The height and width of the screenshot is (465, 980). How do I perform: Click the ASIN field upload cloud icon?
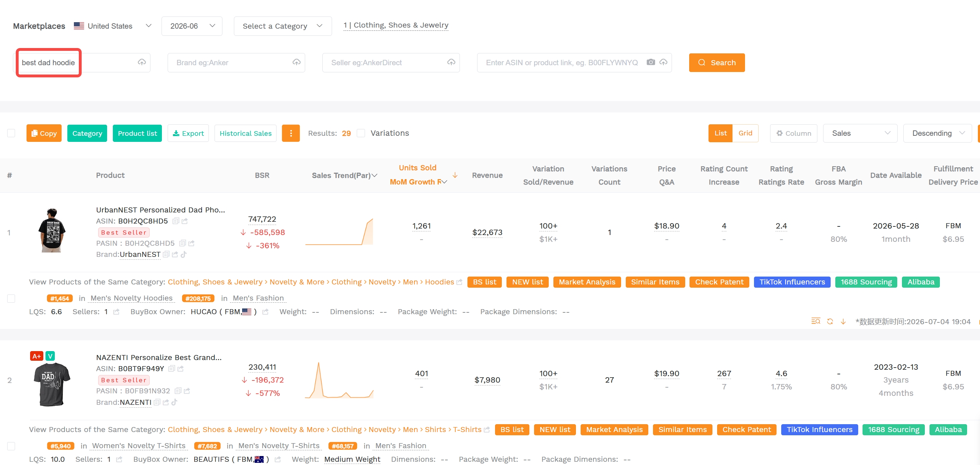tap(663, 62)
